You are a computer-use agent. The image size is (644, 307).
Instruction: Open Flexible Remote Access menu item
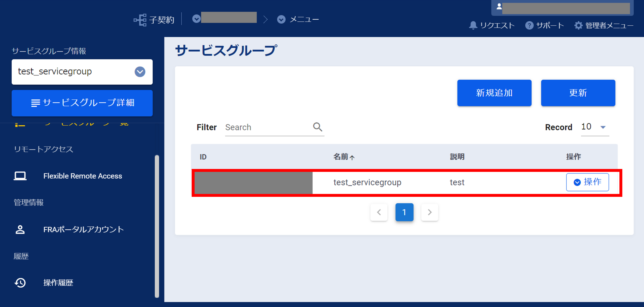pos(82,176)
